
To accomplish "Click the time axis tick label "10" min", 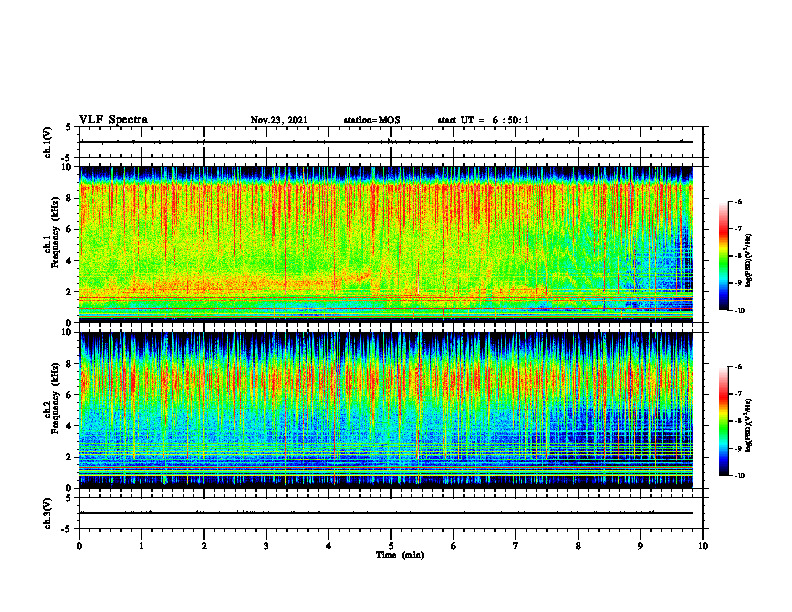I will (x=703, y=546).
